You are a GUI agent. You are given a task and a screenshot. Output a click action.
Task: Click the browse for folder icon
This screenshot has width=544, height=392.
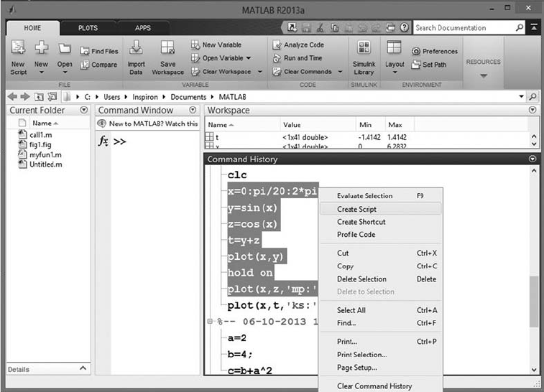[x=52, y=97]
